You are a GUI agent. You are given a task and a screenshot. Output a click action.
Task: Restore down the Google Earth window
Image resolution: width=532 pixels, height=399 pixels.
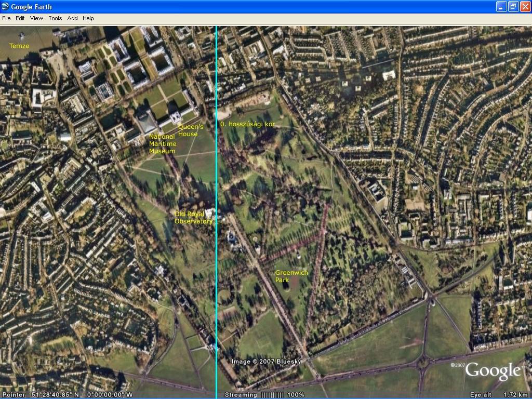tap(513, 6)
